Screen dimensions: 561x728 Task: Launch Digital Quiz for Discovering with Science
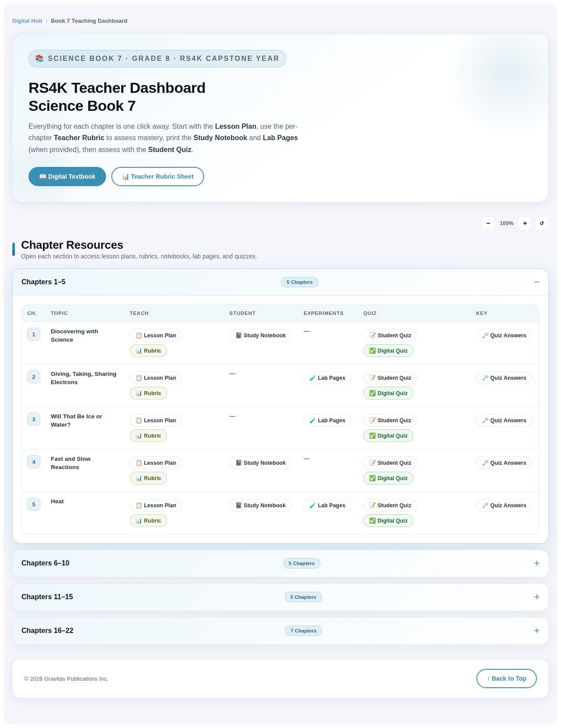(388, 351)
